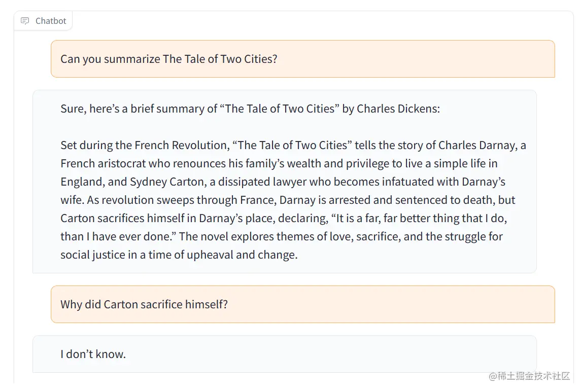Click the "I don't know." bot reply
Screen dimensions: 581x392
click(x=93, y=354)
